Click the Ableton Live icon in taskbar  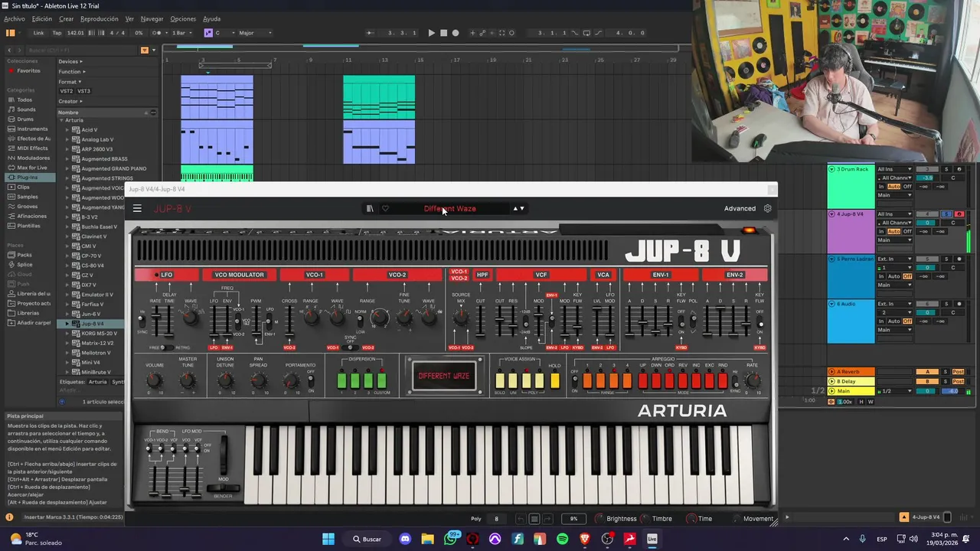point(652,539)
